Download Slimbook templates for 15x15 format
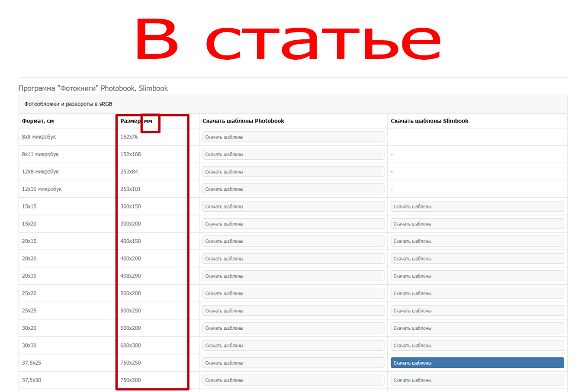 click(x=477, y=206)
